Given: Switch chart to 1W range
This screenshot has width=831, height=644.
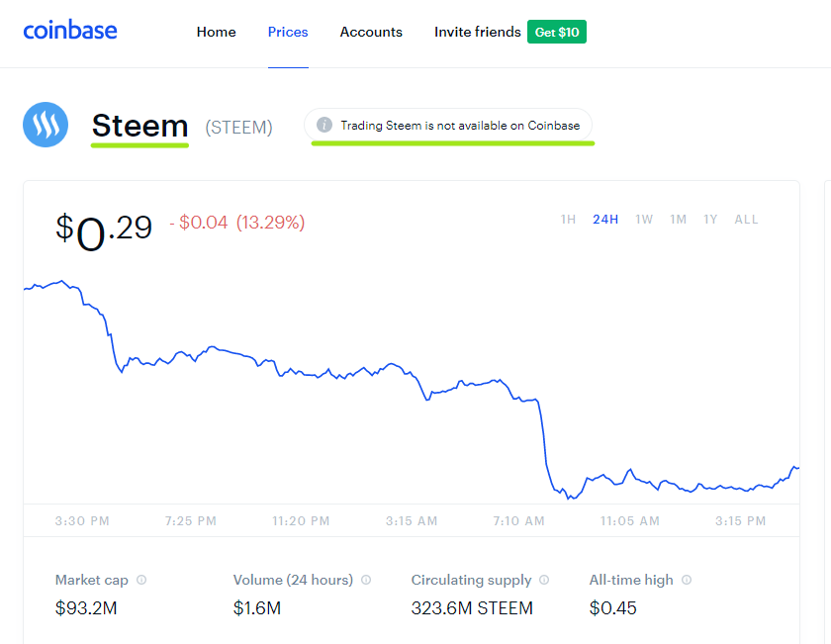Looking at the screenshot, I should [x=644, y=220].
